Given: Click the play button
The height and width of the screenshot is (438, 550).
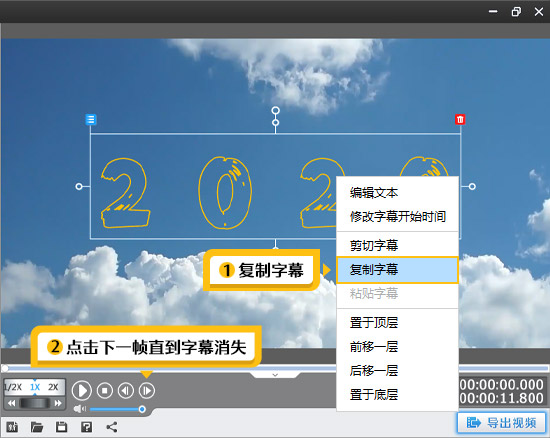Looking at the screenshot, I should pyautogui.click(x=82, y=390).
